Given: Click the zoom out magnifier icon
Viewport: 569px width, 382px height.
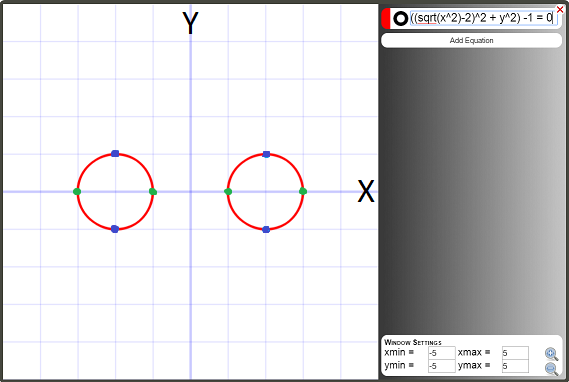Looking at the screenshot, I should [552, 369].
